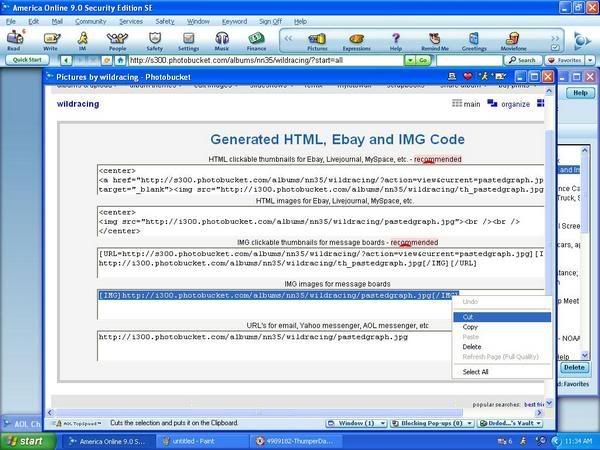The height and width of the screenshot is (450, 600).
Task: Open the Community menu
Action: click(91, 21)
